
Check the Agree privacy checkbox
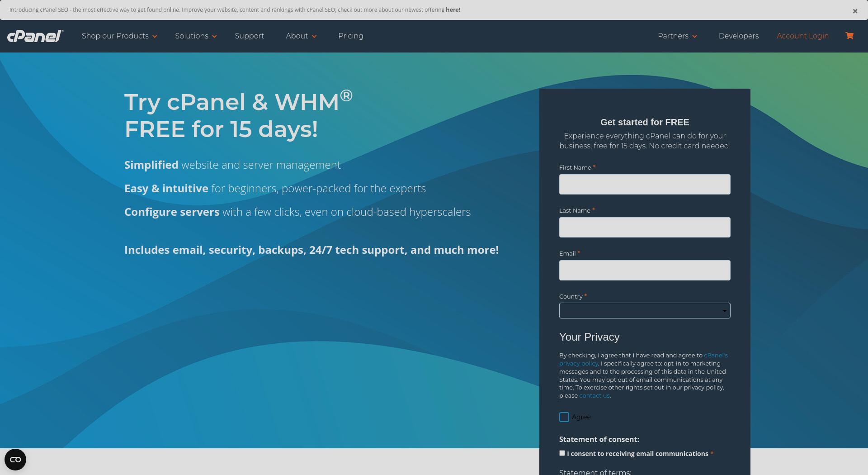coord(564,417)
